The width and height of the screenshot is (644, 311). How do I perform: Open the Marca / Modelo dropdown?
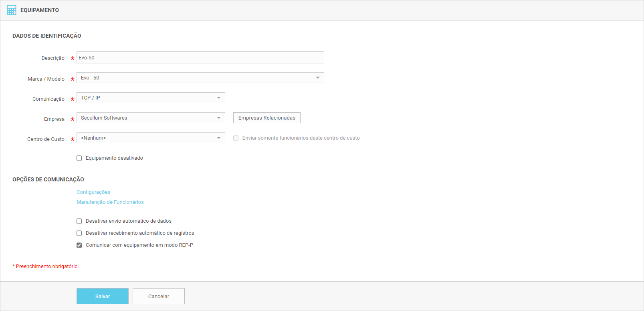[200, 78]
